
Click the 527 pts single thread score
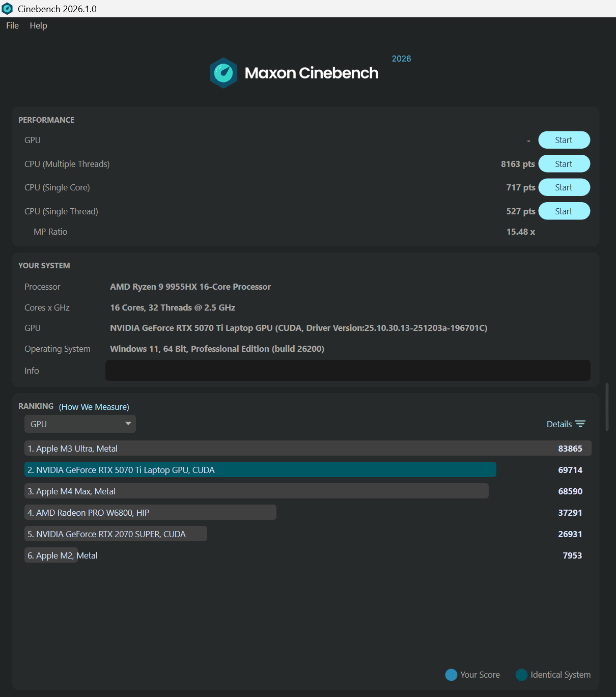point(521,211)
